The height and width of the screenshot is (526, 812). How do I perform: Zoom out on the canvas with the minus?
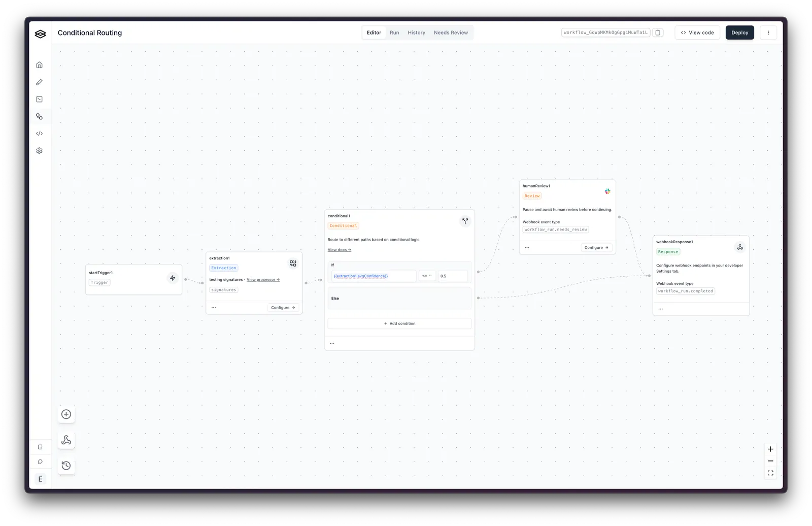[x=770, y=461]
